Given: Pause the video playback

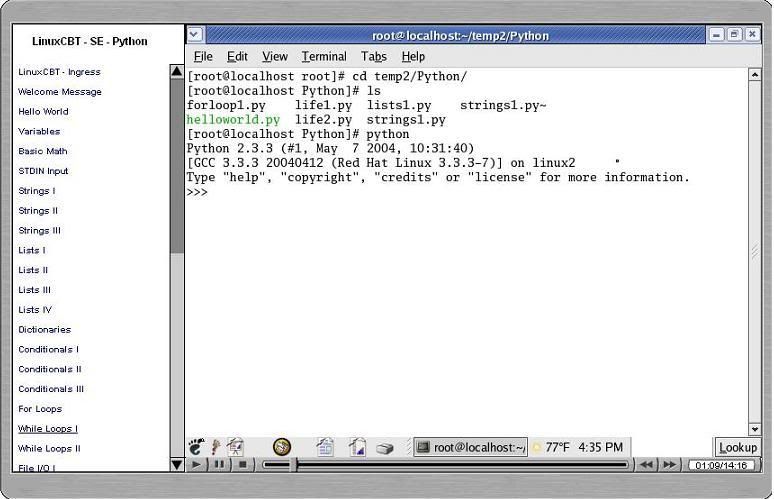Looking at the screenshot, I should [219, 464].
